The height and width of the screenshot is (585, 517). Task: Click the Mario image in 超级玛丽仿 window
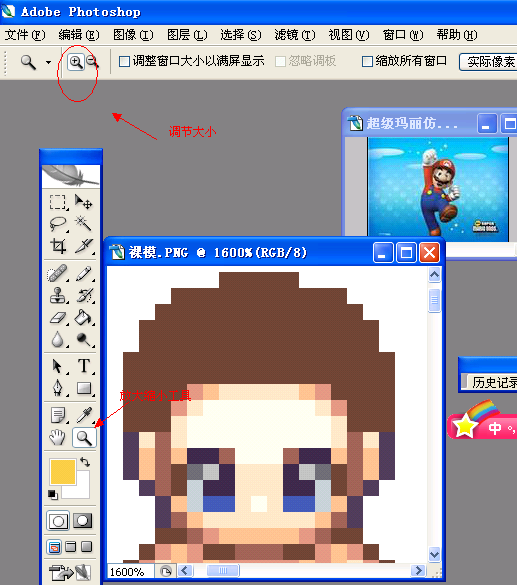click(x=438, y=187)
